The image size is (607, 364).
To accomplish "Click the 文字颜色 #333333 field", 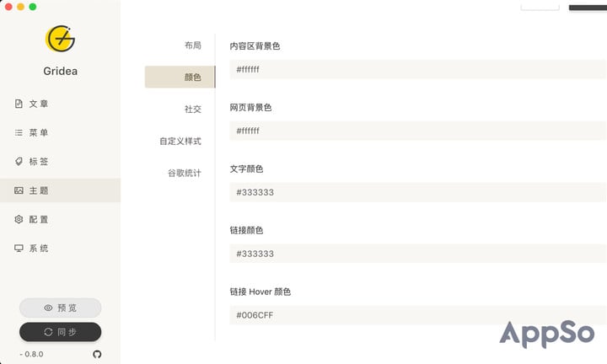I will (417, 192).
